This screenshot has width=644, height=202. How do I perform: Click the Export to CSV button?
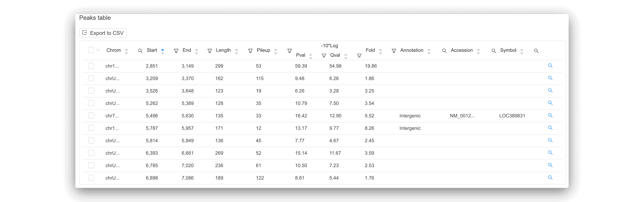tap(103, 33)
